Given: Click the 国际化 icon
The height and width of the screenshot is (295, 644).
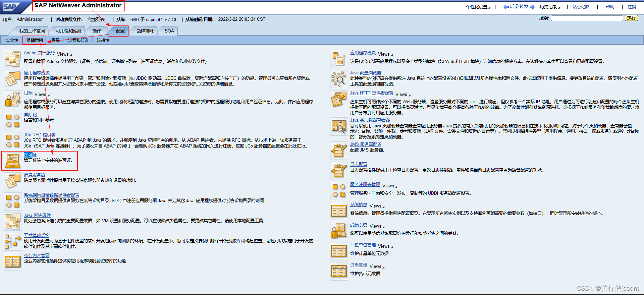Looking at the screenshot, I should [13, 121].
